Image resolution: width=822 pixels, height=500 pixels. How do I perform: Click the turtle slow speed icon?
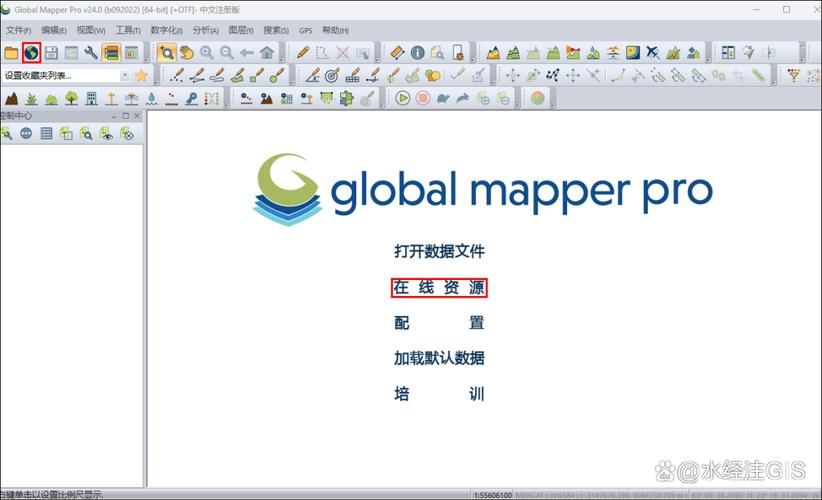(x=443, y=98)
